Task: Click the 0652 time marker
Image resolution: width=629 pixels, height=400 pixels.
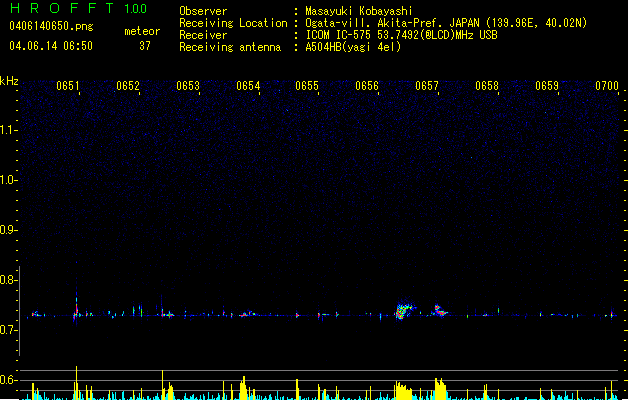Action: pyautogui.click(x=128, y=86)
